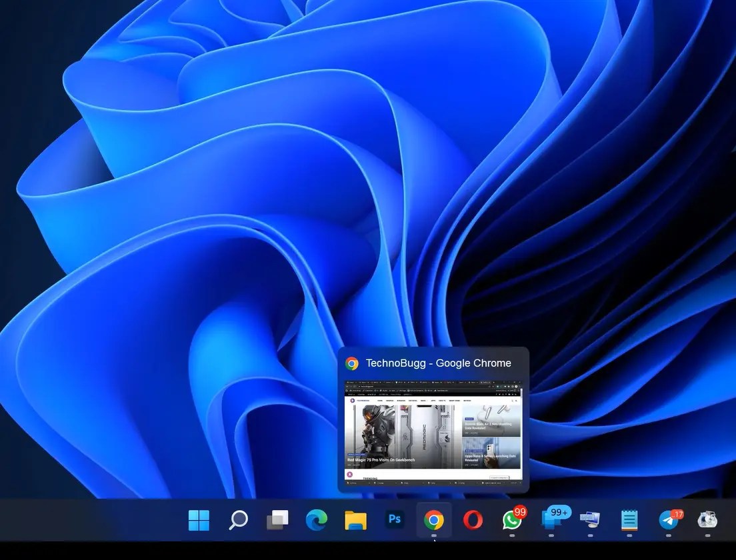Open the media player app on the taskbar
This screenshot has height=560, width=736.
(x=707, y=520)
